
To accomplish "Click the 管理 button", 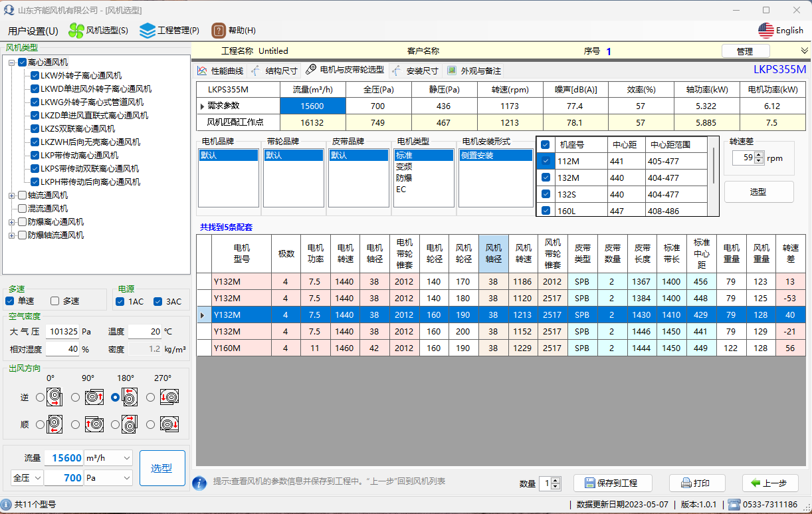I will (x=746, y=51).
